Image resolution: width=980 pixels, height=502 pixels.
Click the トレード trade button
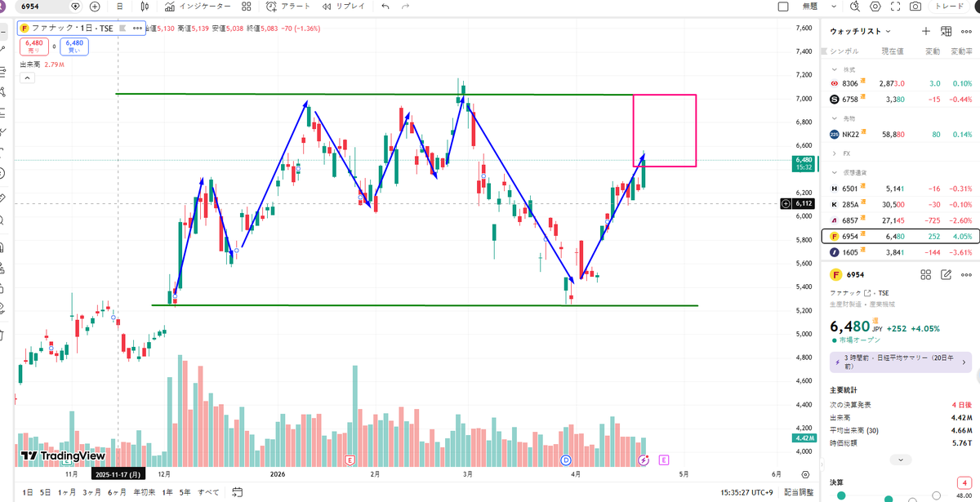pyautogui.click(x=949, y=6)
